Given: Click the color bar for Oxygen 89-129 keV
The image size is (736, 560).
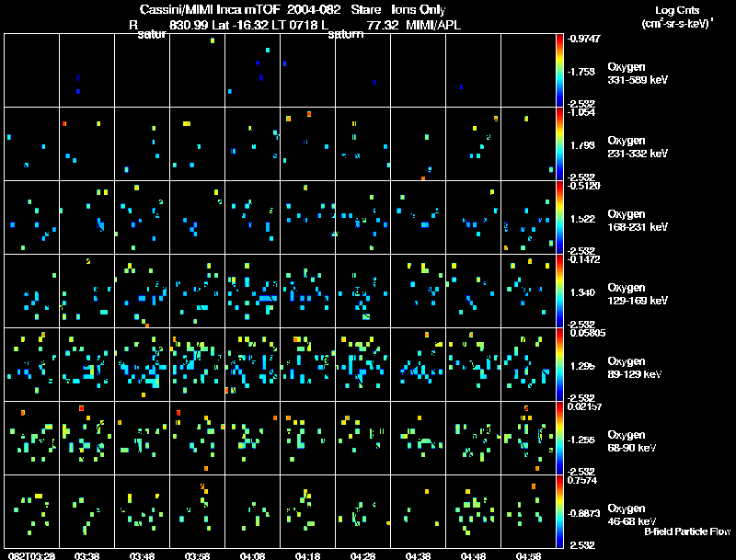Looking at the screenshot, I should 559,364.
